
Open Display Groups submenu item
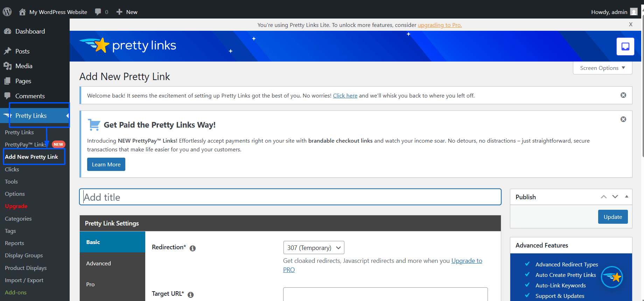24,255
